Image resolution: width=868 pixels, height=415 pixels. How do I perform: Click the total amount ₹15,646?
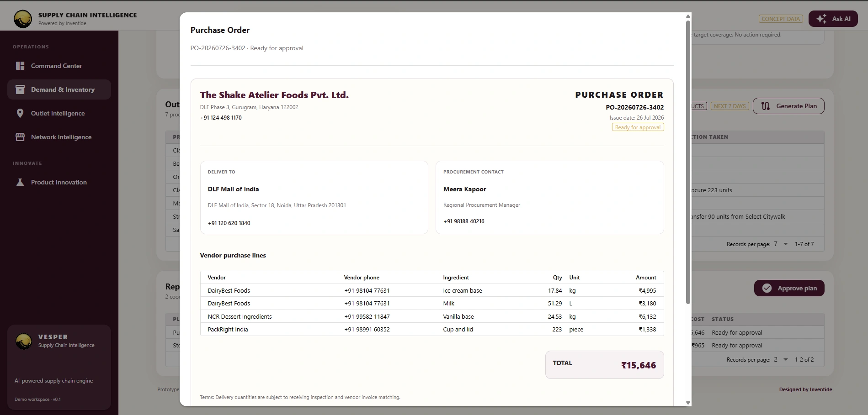[639, 365]
